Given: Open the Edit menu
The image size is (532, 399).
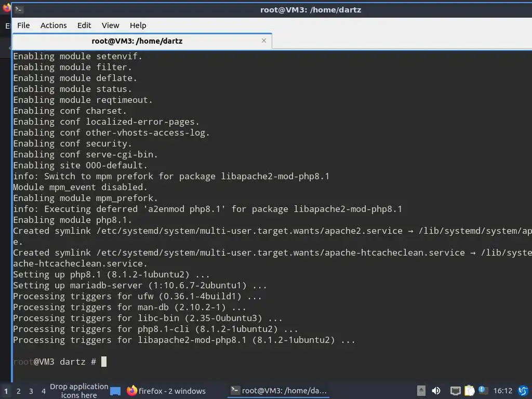Looking at the screenshot, I should pos(84,25).
